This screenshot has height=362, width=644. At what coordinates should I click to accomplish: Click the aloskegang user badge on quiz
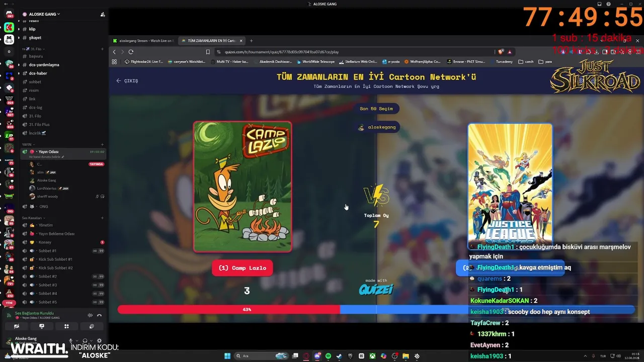point(377,127)
